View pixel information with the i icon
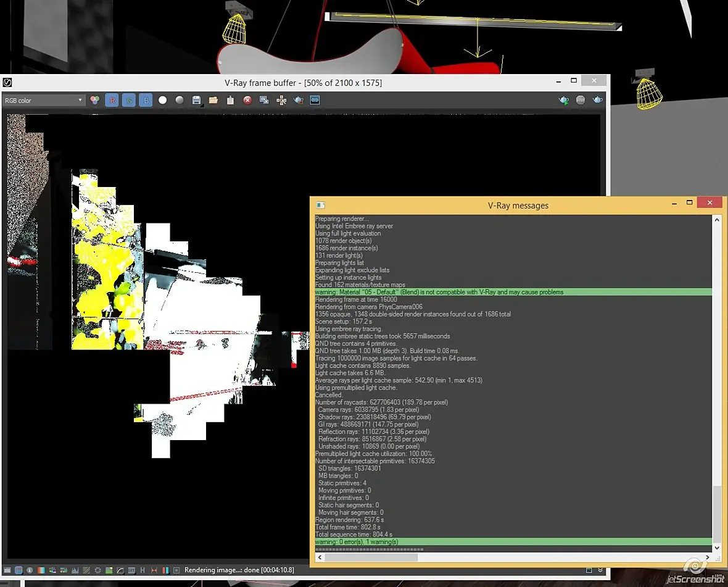This screenshot has width=728, height=587. point(30,570)
